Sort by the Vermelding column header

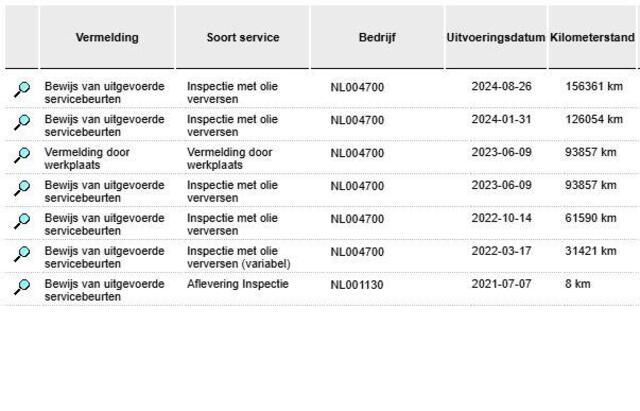pyautogui.click(x=107, y=38)
